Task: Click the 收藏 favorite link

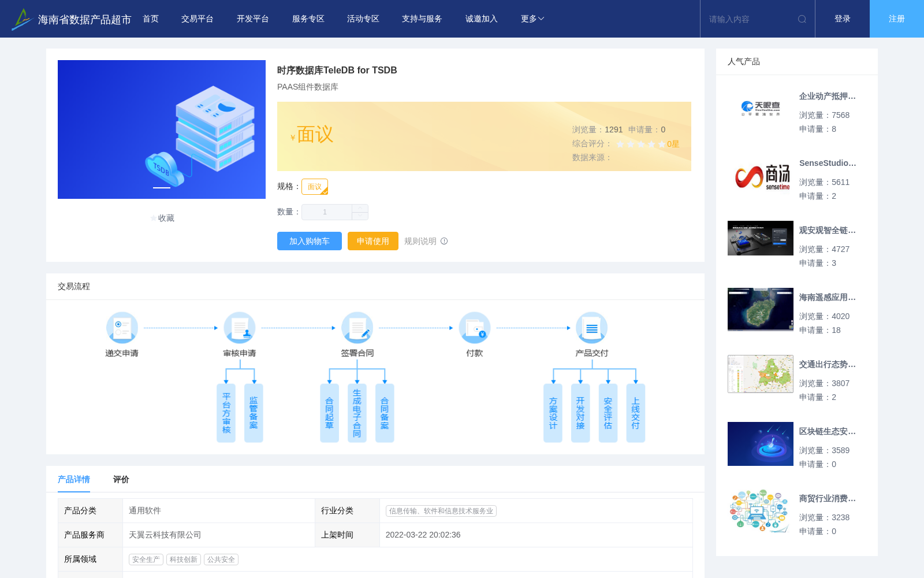Action: [166, 218]
